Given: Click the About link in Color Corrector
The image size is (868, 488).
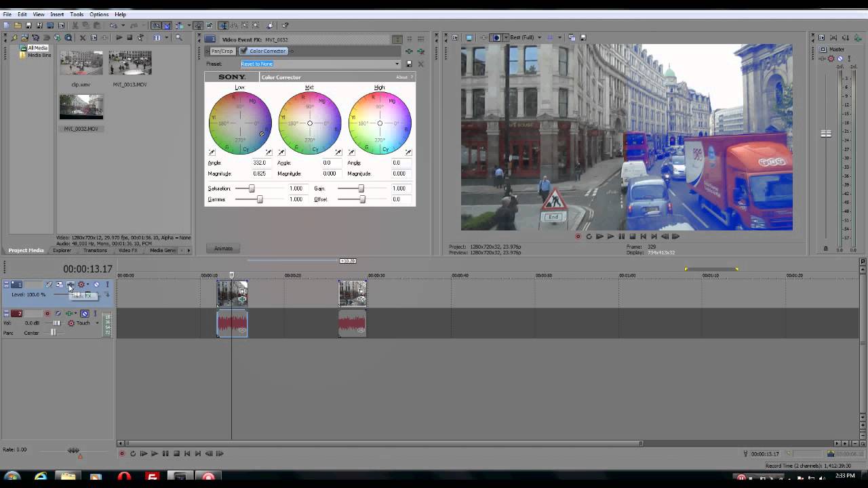Looking at the screenshot, I should click(x=402, y=77).
